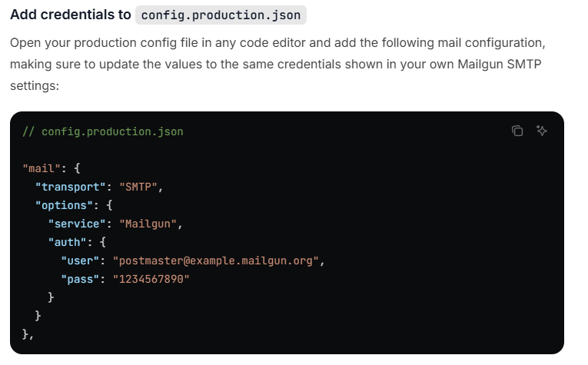This screenshot has height=365, width=588.
Task: Click the word "settings:" in the paragraph
Action: tap(35, 86)
